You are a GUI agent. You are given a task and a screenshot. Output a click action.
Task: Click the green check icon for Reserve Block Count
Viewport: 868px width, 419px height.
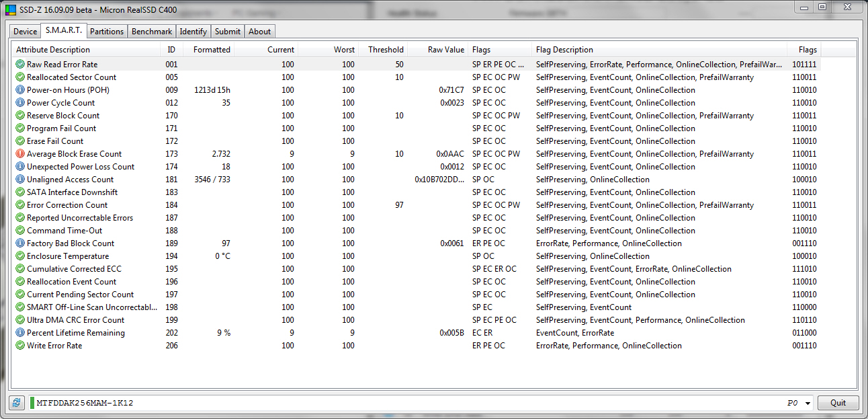(20, 116)
